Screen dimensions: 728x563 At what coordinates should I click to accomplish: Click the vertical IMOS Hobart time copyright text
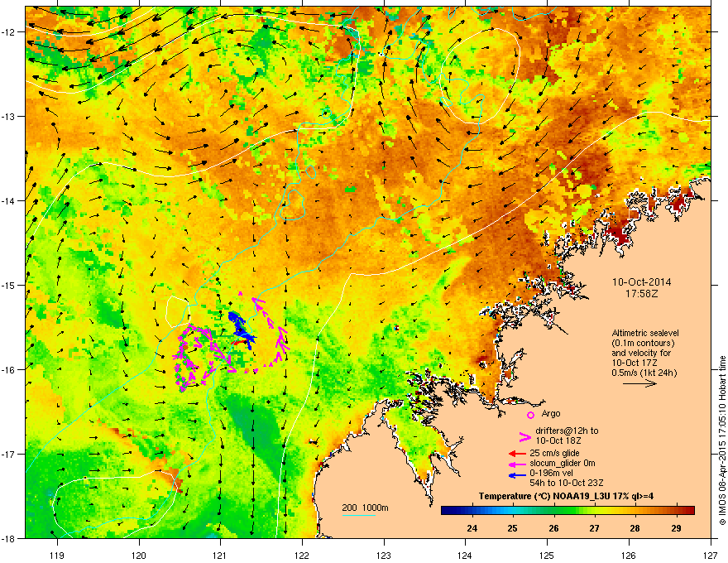tap(722, 440)
